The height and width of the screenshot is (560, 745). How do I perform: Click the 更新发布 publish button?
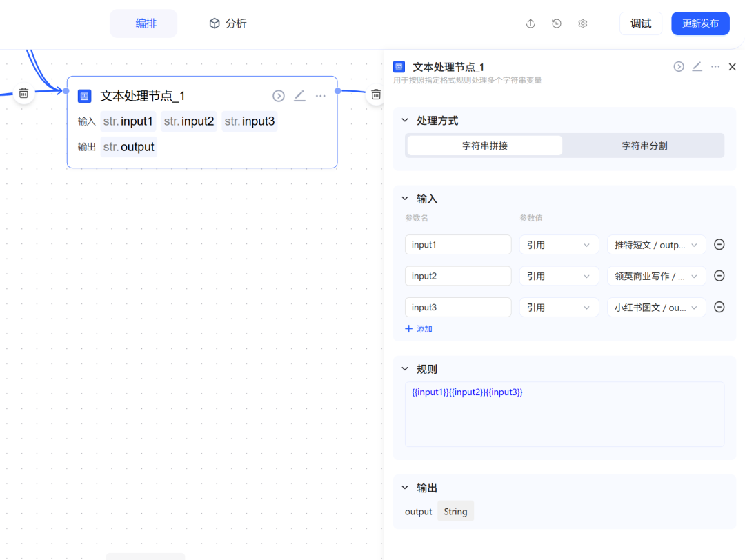pyautogui.click(x=700, y=23)
